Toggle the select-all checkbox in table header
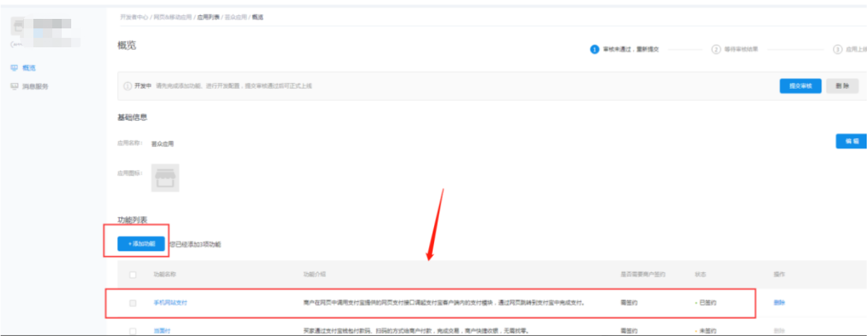This screenshot has width=868, height=336. click(x=132, y=275)
